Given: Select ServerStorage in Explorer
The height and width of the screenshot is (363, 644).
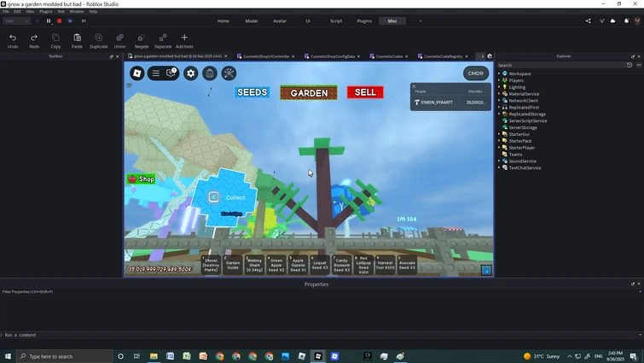Looking at the screenshot, I should pyautogui.click(x=522, y=127).
